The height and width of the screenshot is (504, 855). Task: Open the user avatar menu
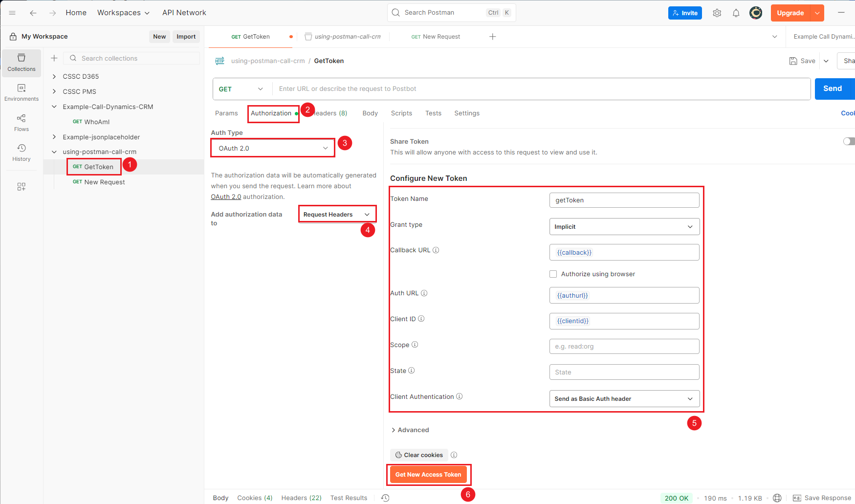click(756, 13)
